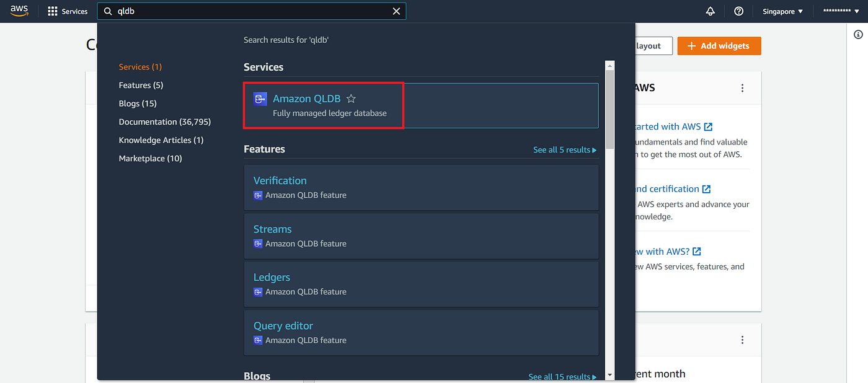Click inside the qldb search field
The width and height of the screenshot is (868, 383).
[248, 11]
